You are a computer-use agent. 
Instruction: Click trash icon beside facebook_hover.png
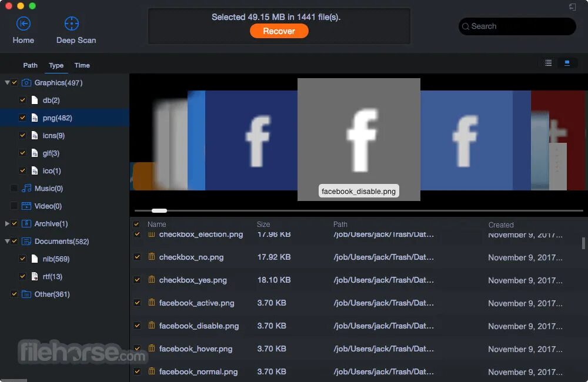tap(152, 349)
